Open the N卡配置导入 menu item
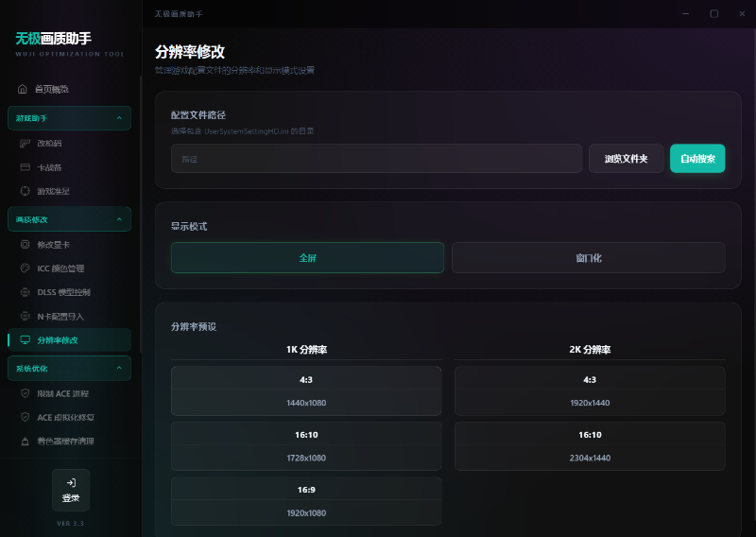This screenshot has height=537, width=756. 66,316
